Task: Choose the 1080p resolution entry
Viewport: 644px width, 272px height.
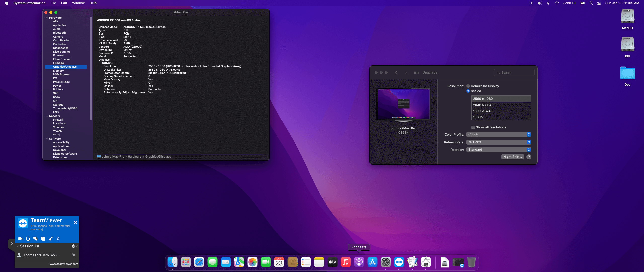Action: 501,117
